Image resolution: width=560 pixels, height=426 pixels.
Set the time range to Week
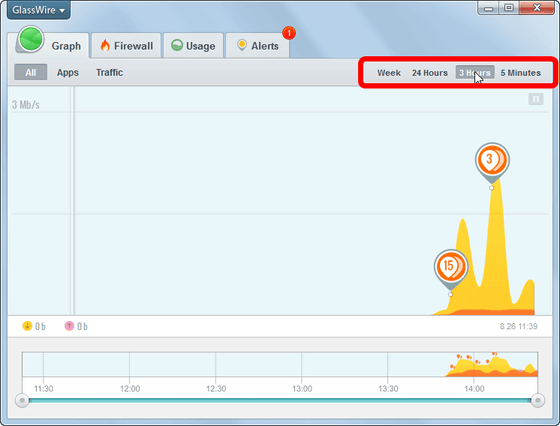[x=389, y=73]
